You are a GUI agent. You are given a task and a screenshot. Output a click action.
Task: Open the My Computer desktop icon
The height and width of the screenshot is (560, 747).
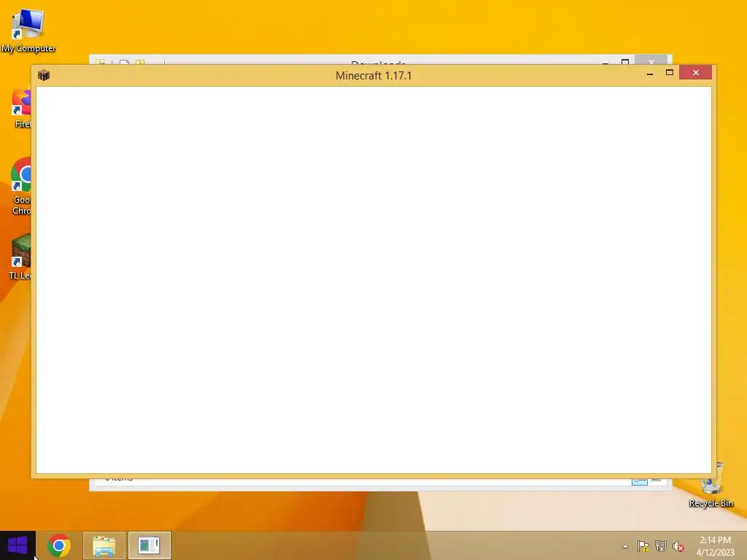pyautogui.click(x=28, y=30)
